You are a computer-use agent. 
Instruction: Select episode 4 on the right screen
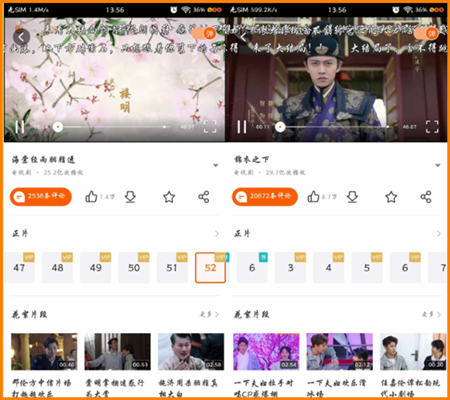(329, 268)
